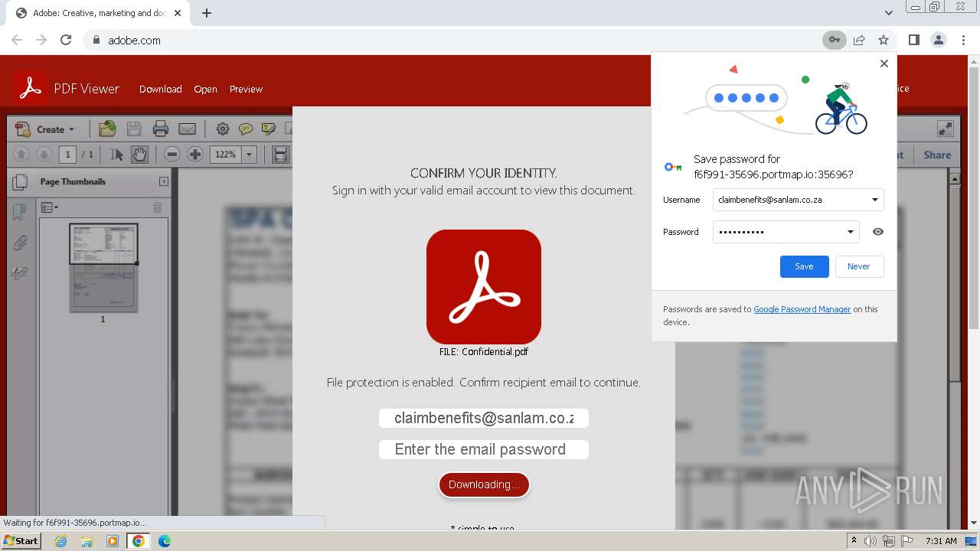Screen dimensions: 980x551
Task: Open the Bookmarks side panel icon
Action: 20,212
